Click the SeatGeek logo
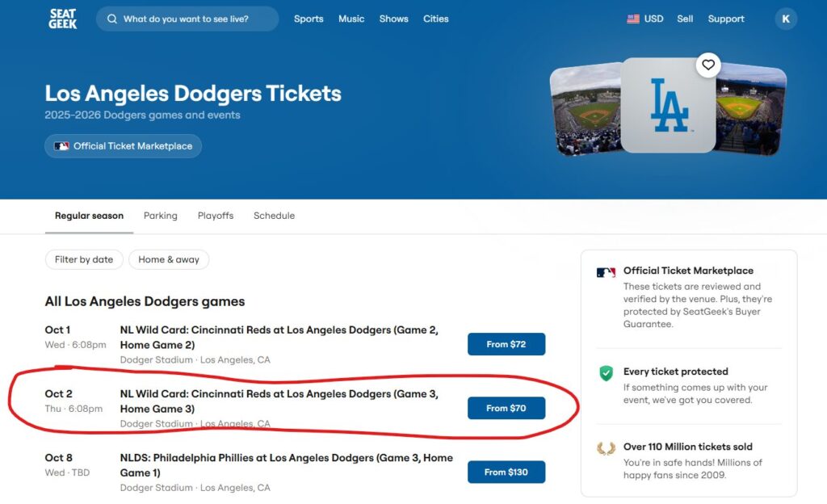The width and height of the screenshot is (827, 504). tap(62, 19)
